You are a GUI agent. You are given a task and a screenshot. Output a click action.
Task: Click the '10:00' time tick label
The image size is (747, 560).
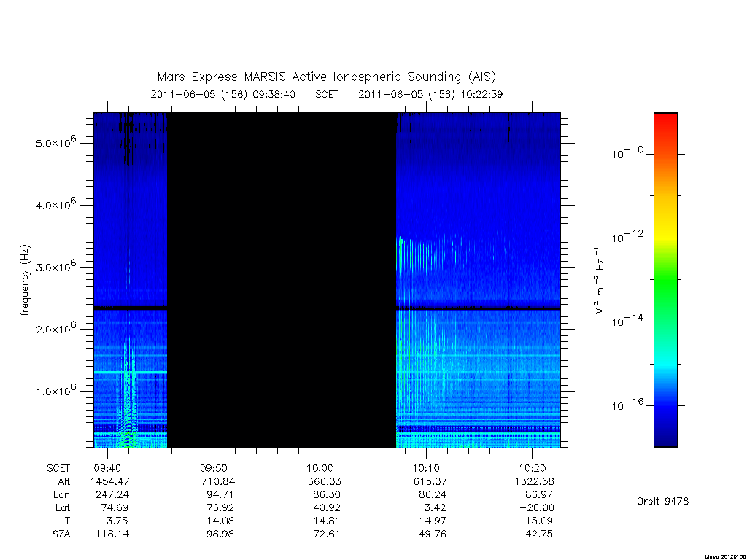(320, 468)
